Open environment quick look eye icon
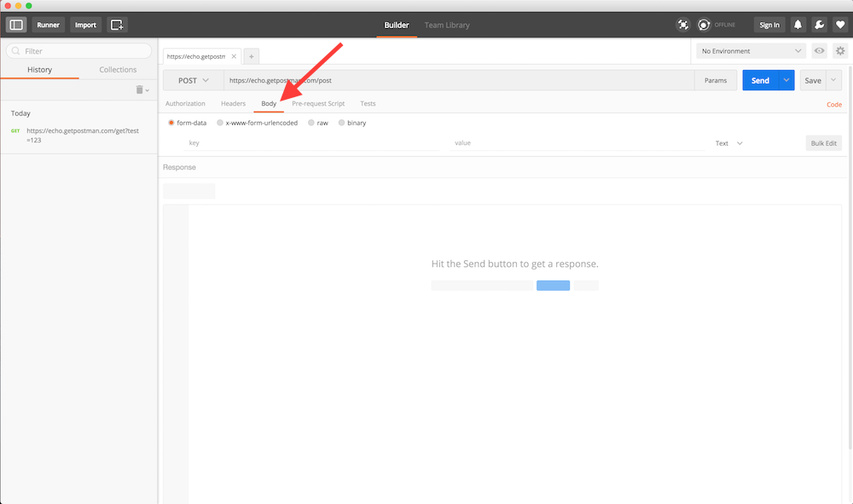The image size is (853, 504). tap(819, 50)
